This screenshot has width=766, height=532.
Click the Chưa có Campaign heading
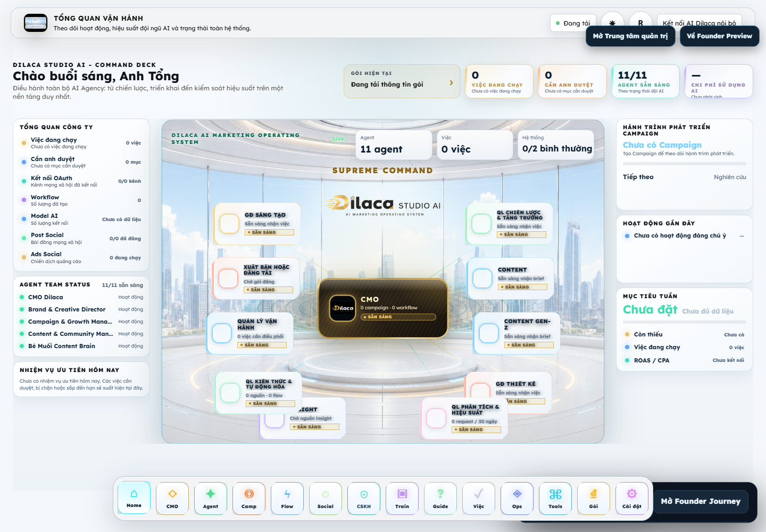click(662, 145)
